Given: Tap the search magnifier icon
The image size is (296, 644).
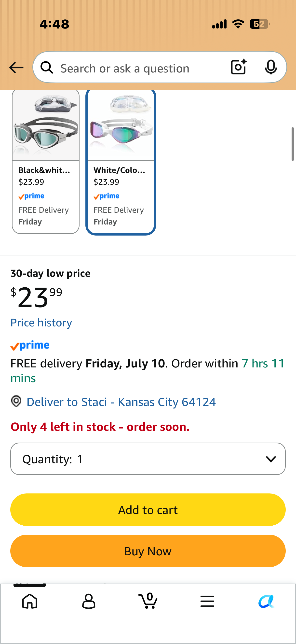Looking at the screenshot, I should tap(47, 68).
